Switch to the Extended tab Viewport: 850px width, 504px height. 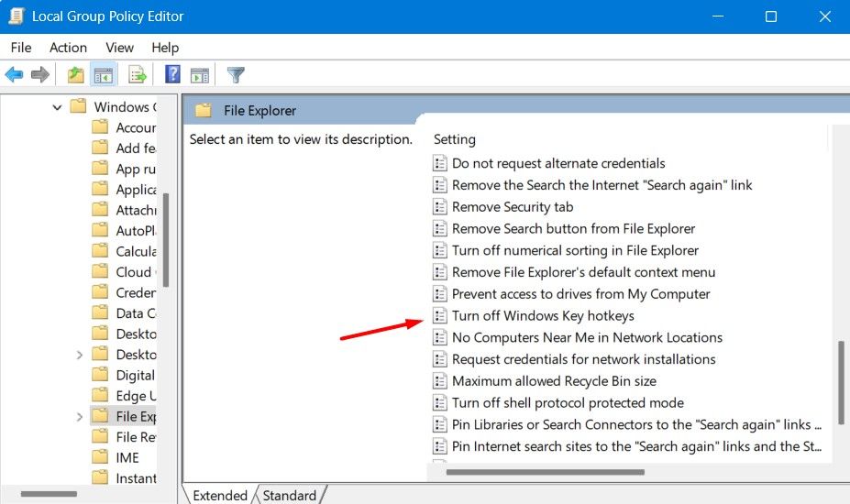coord(219,496)
